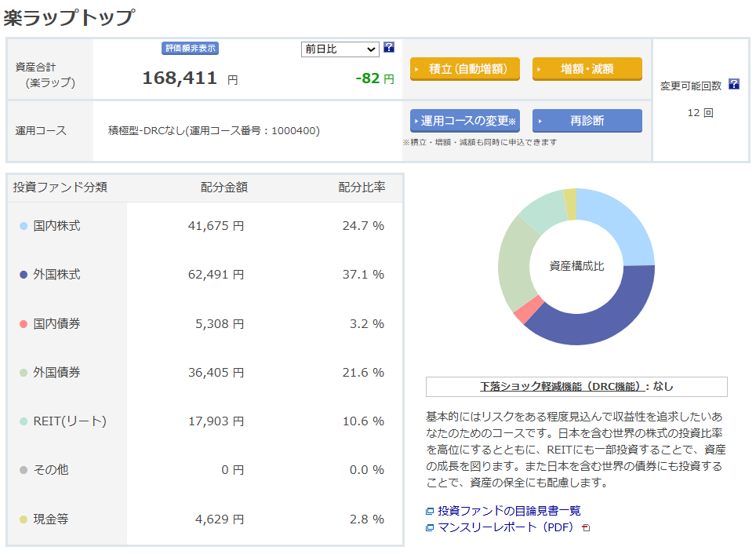This screenshot has height=554, width=756.
Task: Click the help icon beside the 前日比 dropdown
Action: pyautogui.click(x=390, y=49)
